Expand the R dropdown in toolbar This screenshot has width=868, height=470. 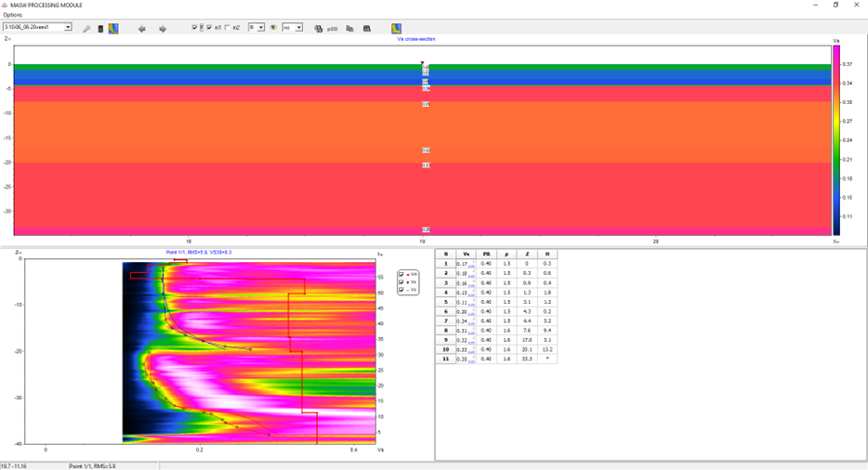[262, 28]
